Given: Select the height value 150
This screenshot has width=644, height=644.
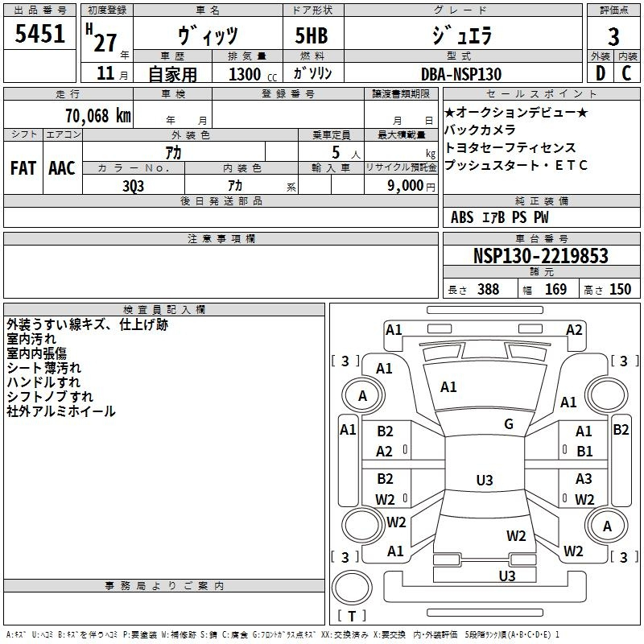Looking at the screenshot, I should (x=620, y=289).
